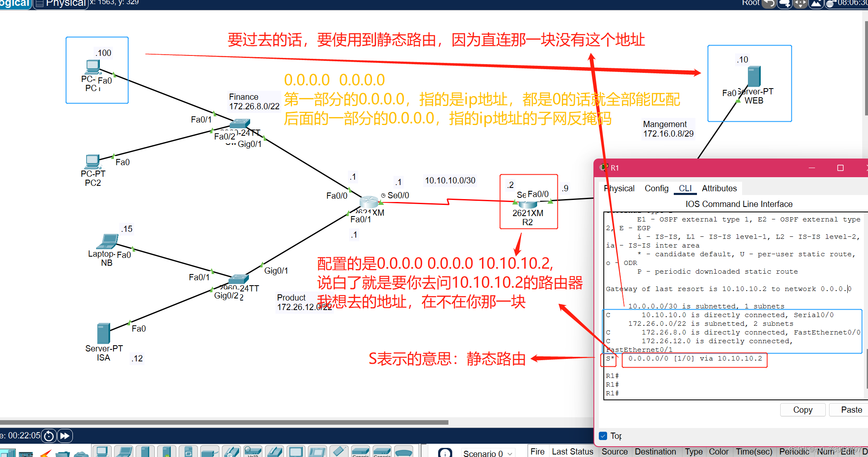Expand the Periodic column options
The height and width of the screenshot is (457, 868).
pos(794,452)
